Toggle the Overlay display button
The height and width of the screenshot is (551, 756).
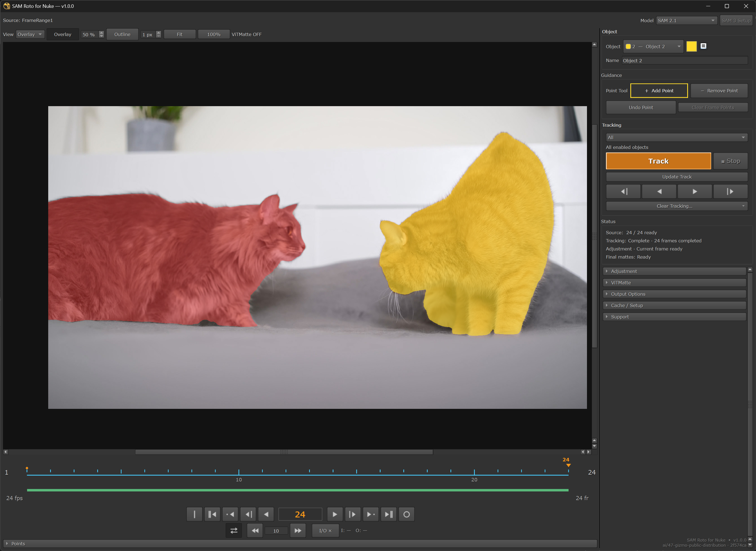(x=63, y=34)
